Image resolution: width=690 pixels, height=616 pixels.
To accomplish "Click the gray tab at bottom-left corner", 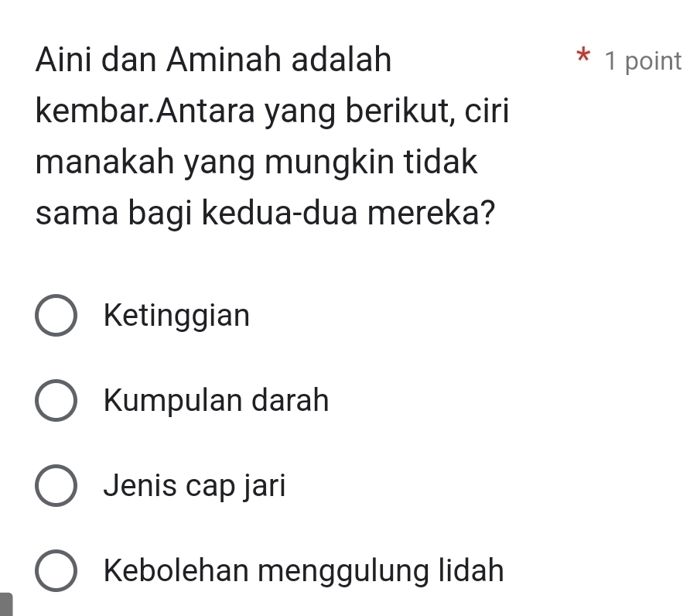I will [x=7, y=604].
